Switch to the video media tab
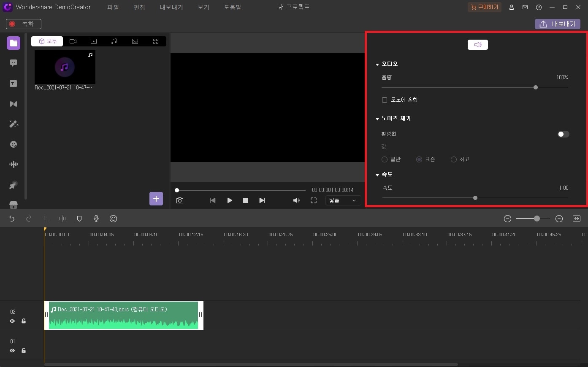This screenshot has width=588, height=367. (x=94, y=41)
